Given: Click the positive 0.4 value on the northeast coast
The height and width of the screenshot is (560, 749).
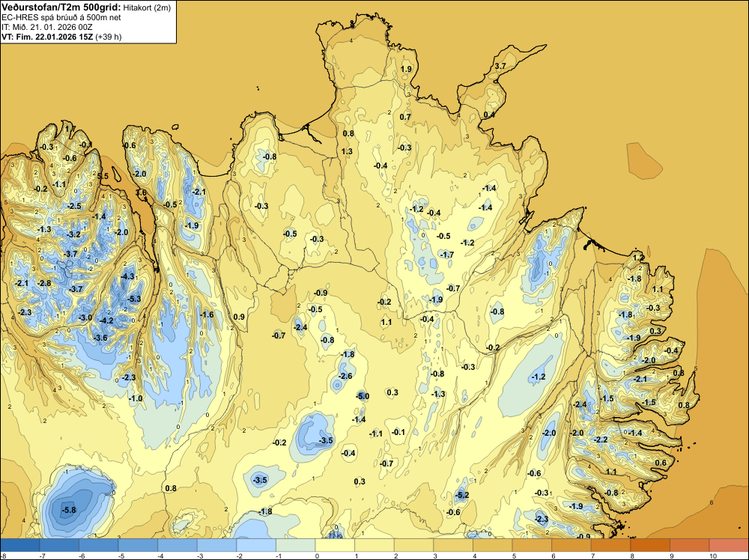Looking at the screenshot, I should pyautogui.click(x=489, y=115).
